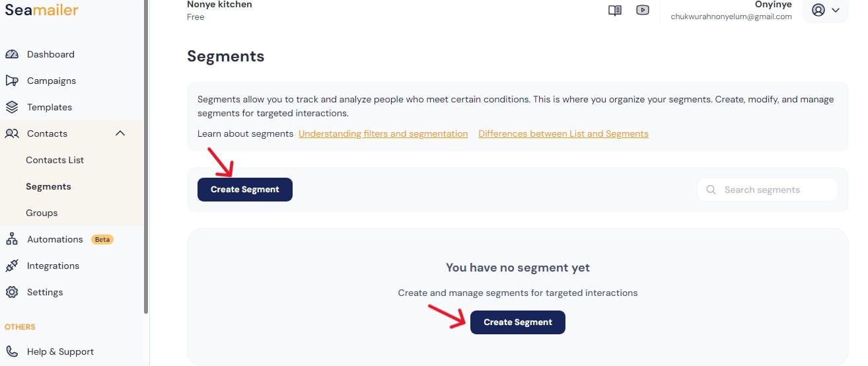Select the Groups submenu item
Viewport: 868px width, 366px height.
(x=42, y=213)
